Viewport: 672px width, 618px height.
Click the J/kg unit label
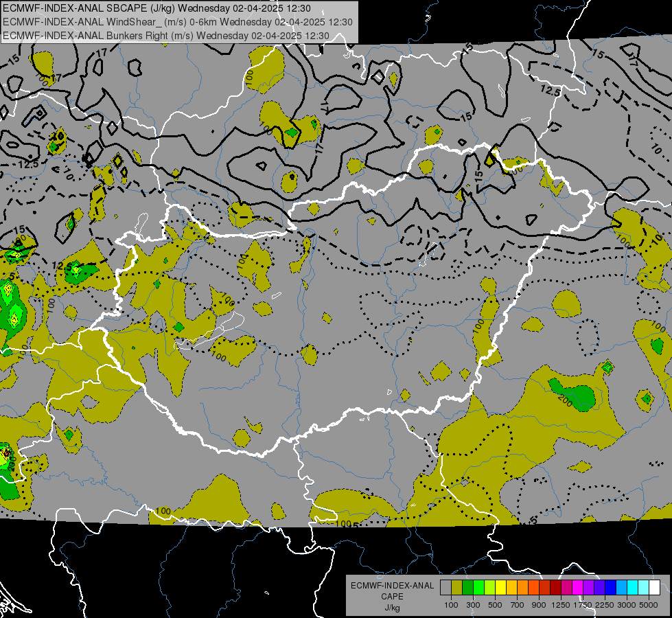point(392,608)
